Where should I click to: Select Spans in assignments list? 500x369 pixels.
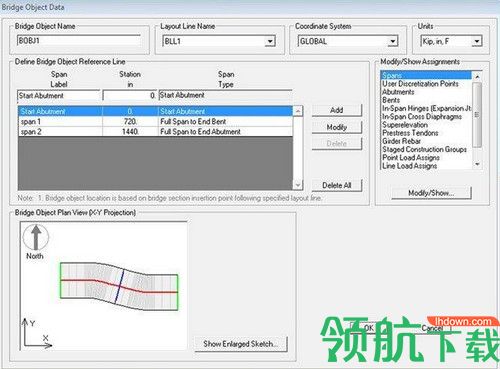[x=426, y=75]
